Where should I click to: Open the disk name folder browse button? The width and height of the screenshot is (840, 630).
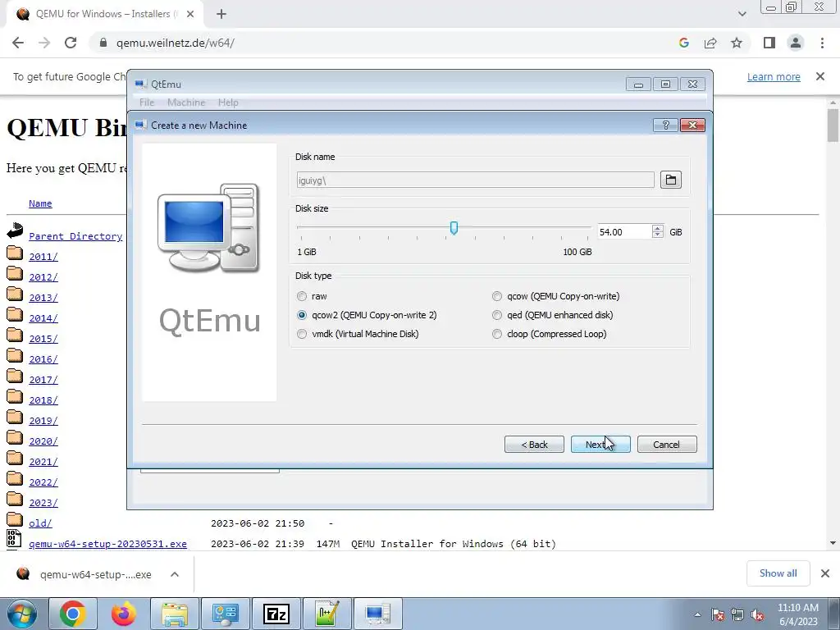click(671, 180)
